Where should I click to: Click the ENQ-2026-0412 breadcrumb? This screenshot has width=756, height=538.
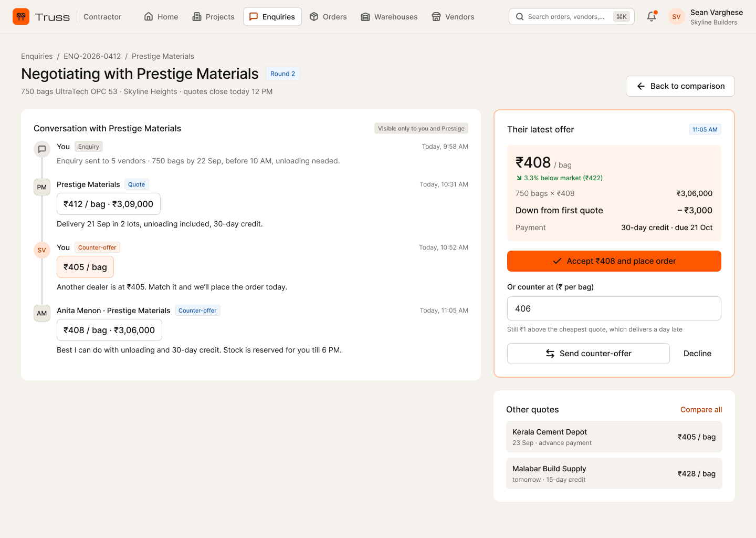(92, 56)
